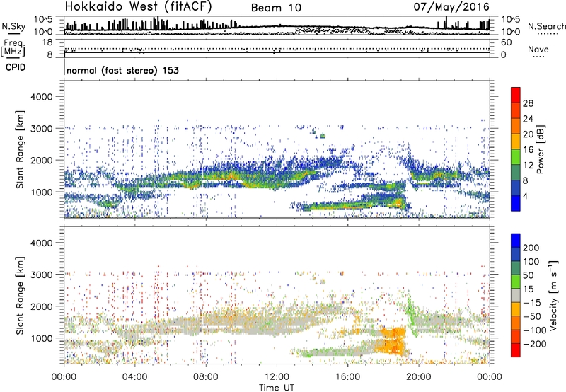Click the strong orange velocity patch near 19:00
Screen dimensions: 566x392
click(x=394, y=340)
